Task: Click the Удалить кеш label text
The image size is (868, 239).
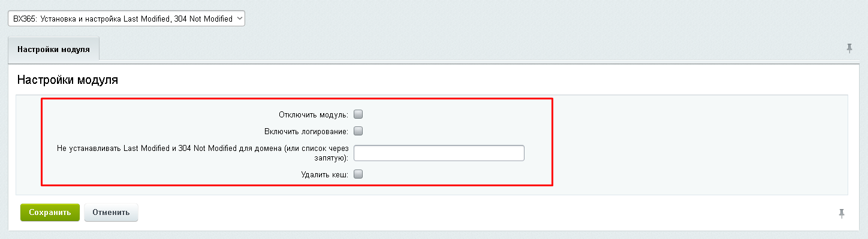Action: coord(325,175)
